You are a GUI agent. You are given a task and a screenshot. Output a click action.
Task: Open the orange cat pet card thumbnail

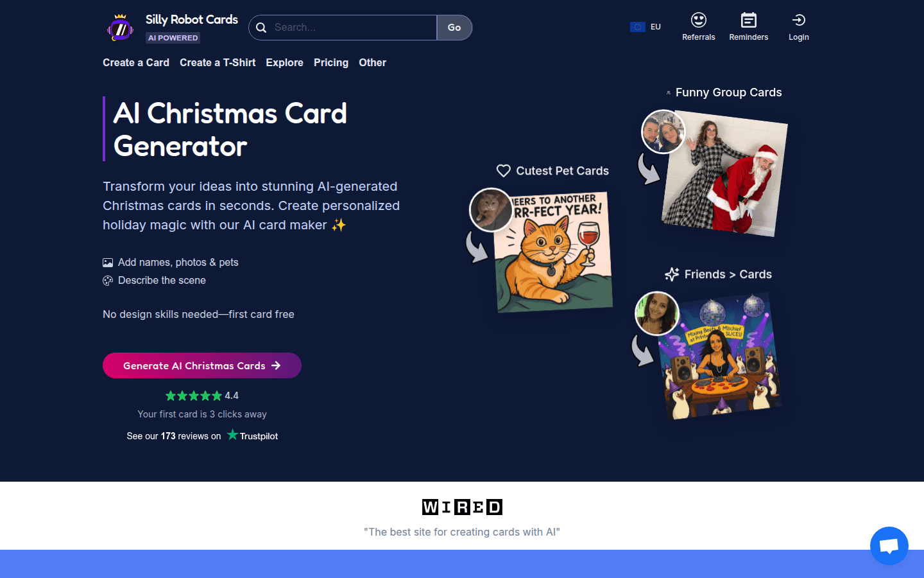(x=553, y=252)
